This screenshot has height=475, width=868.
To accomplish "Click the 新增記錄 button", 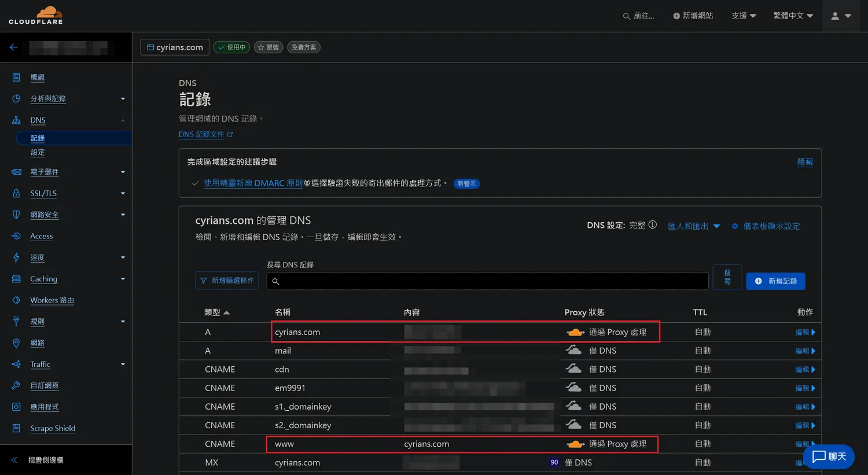I will pos(775,281).
